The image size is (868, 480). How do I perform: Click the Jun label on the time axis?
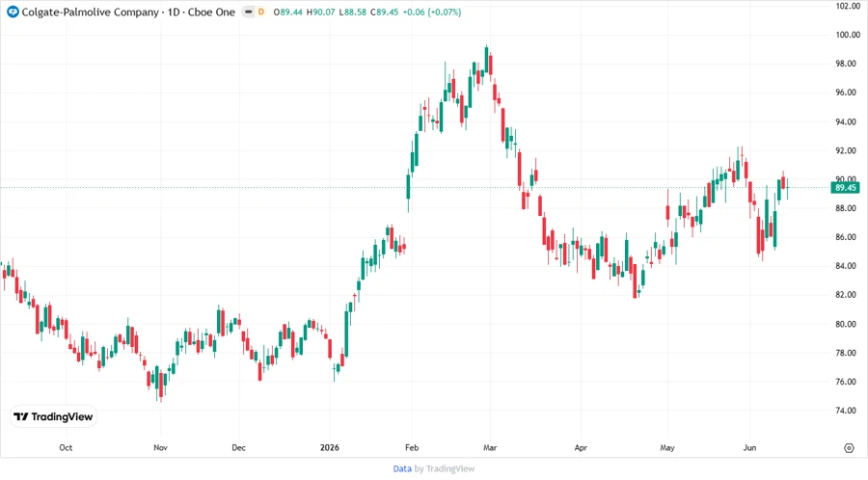click(749, 447)
